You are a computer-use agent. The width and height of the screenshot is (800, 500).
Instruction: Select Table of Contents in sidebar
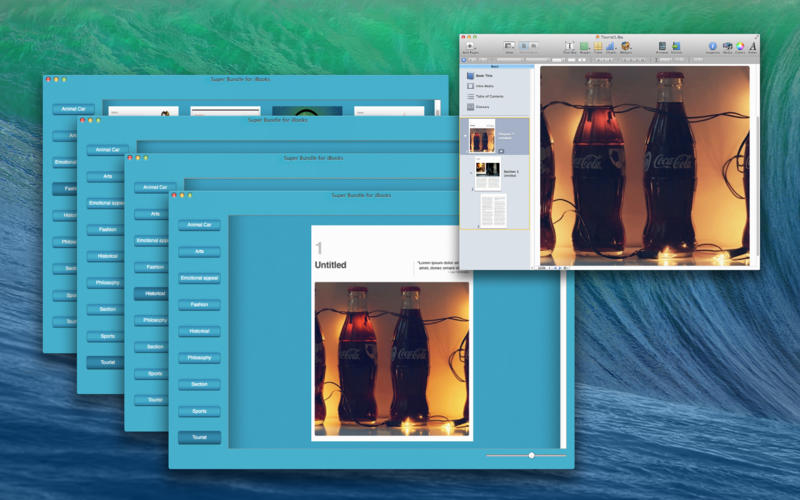pos(490,96)
